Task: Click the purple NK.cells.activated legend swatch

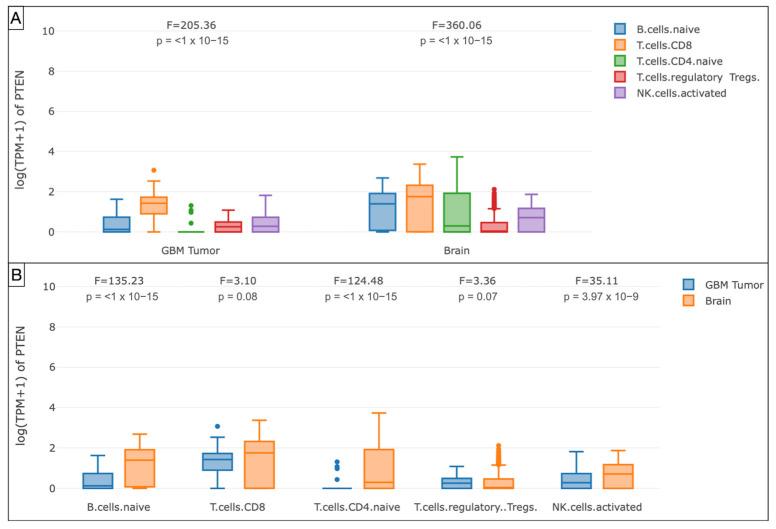Action: 621,92
